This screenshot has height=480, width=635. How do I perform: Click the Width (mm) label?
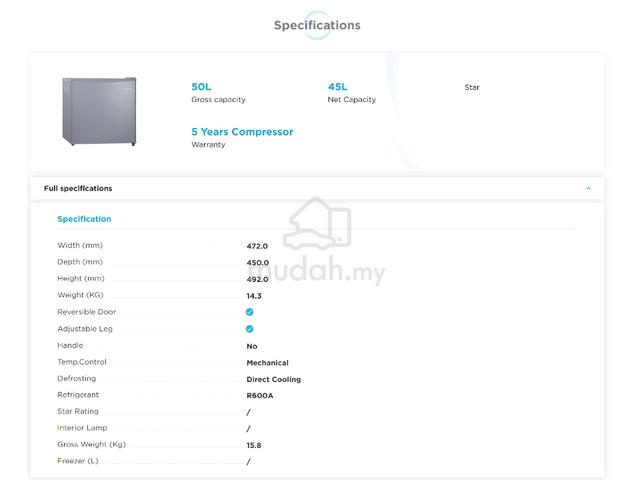pyautogui.click(x=80, y=245)
